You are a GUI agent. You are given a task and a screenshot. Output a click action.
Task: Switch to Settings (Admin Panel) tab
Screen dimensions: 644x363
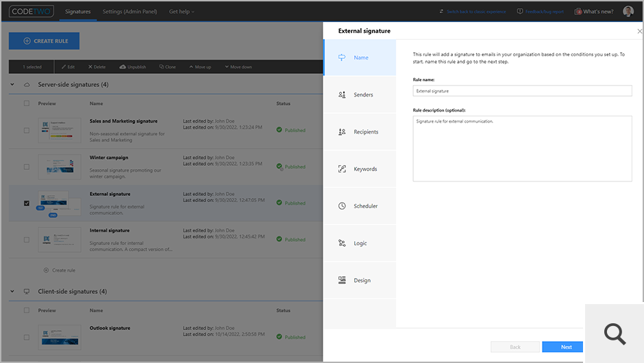129,12
